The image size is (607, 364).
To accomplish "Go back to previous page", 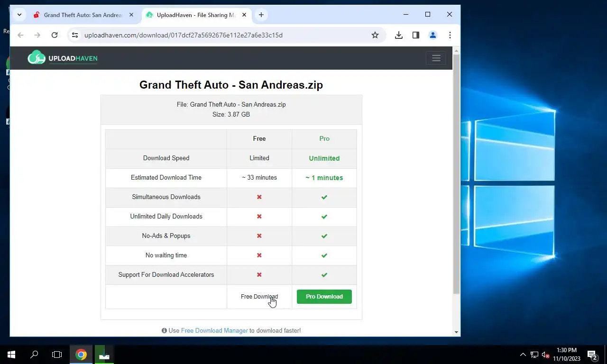I will pos(20,35).
